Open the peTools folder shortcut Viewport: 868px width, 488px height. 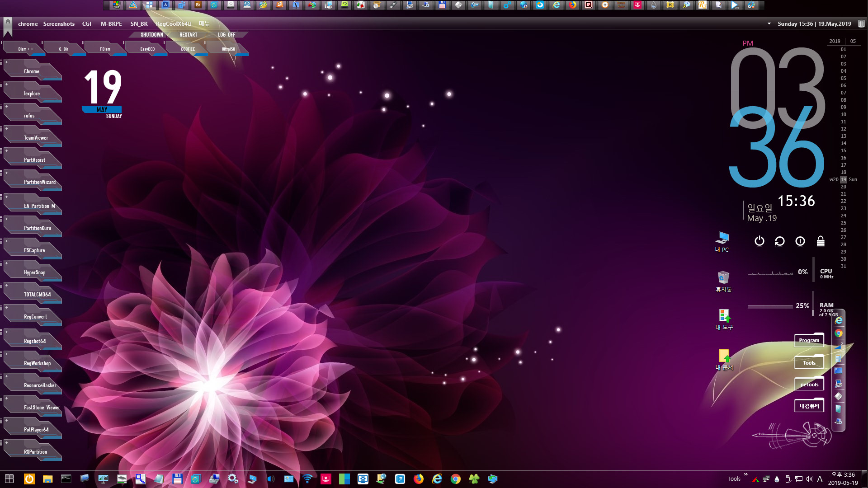pos(809,384)
